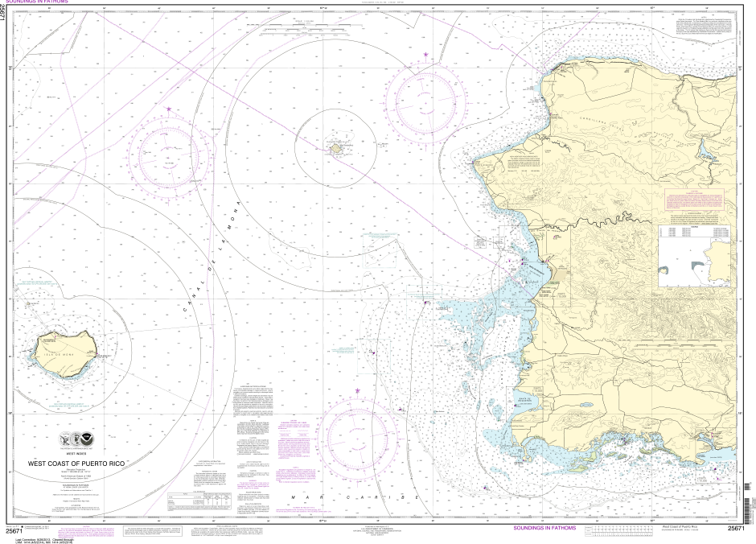The width and height of the screenshot is (756, 544).
Task: Click the Department of Commerce seal
Action: 65,439
